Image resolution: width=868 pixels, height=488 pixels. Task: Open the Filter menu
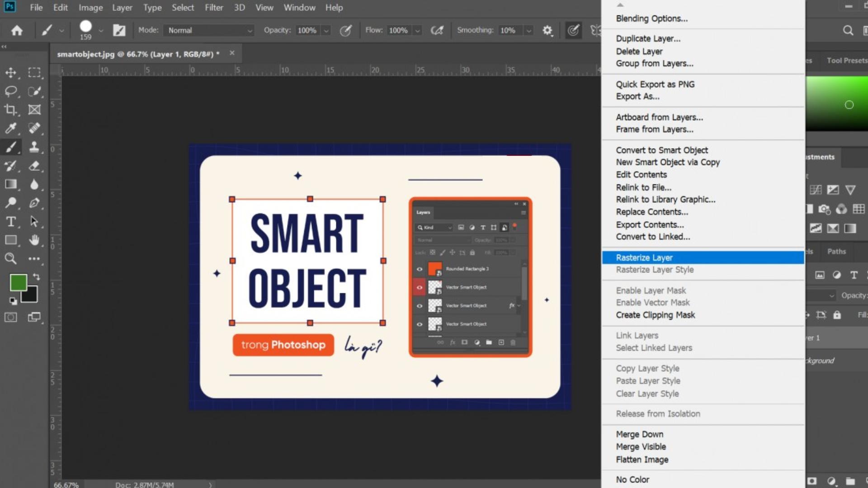214,7
